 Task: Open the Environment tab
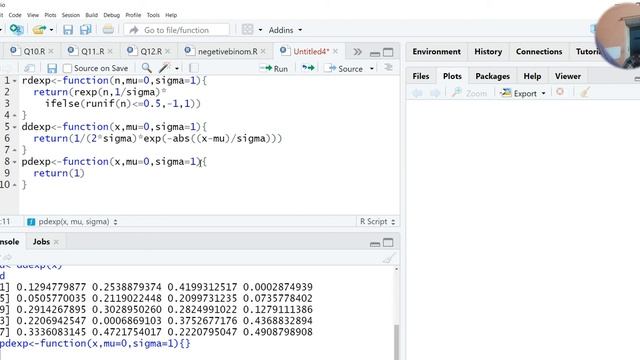click(x=436, y=51)
